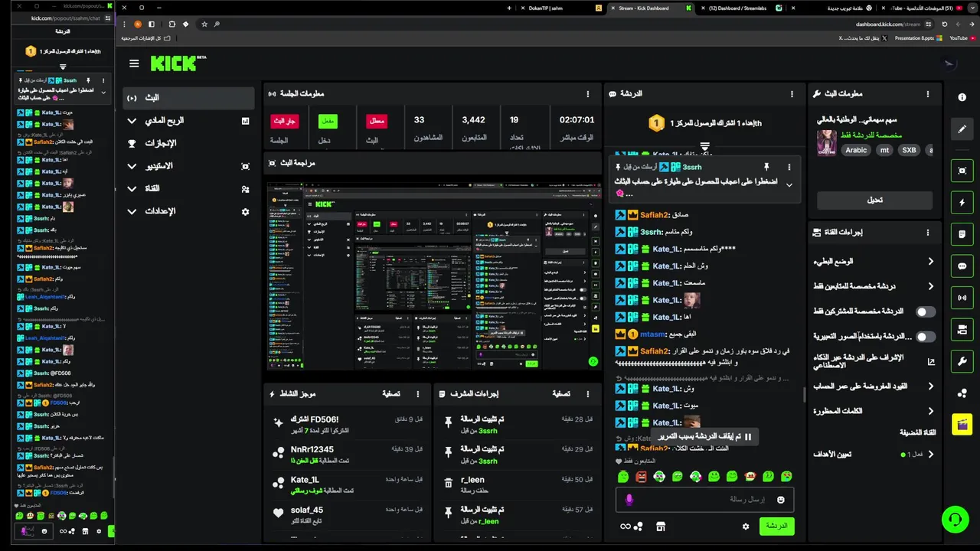Click the chat bubble icon in right rail
This screenshot has width=980, height=551.
coord(962,266)
